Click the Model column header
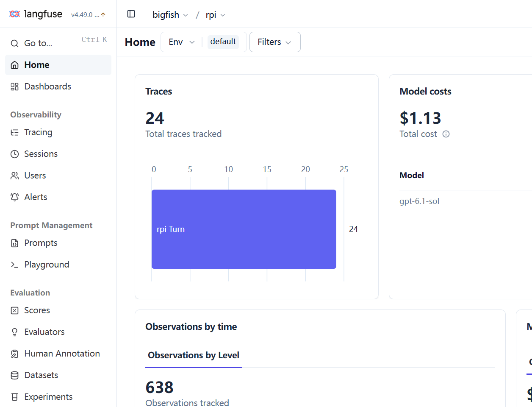 412,175
